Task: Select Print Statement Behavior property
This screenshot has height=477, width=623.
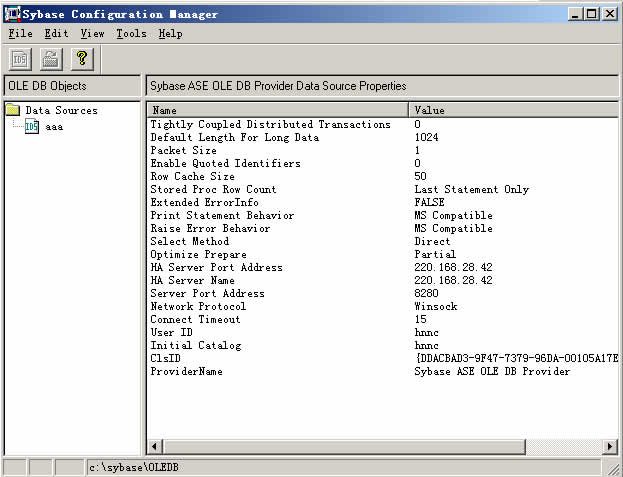Action: [222, 216]
